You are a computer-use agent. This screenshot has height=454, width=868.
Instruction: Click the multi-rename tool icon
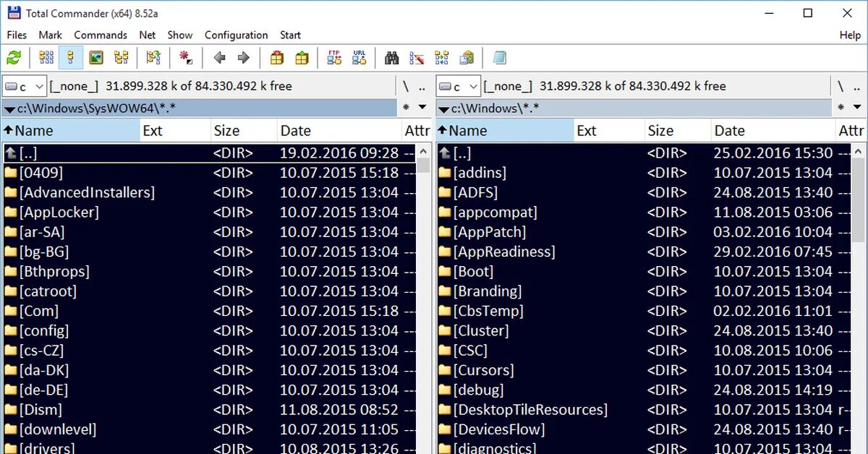tap(417, 58)
